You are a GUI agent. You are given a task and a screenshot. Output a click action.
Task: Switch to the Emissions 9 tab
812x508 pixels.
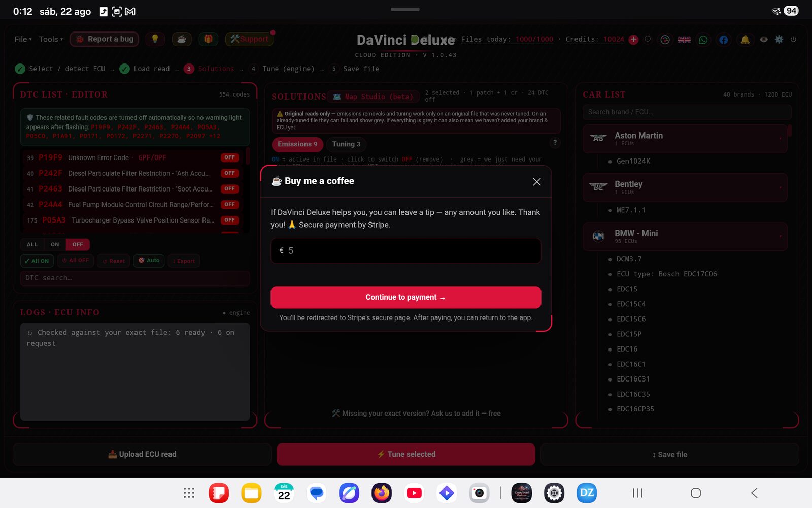point(297,144)
